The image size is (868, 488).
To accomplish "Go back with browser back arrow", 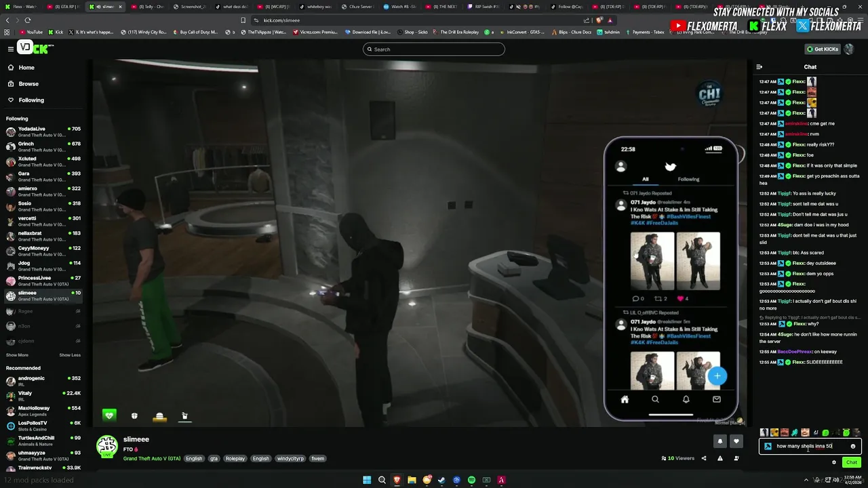I will 7,20.
